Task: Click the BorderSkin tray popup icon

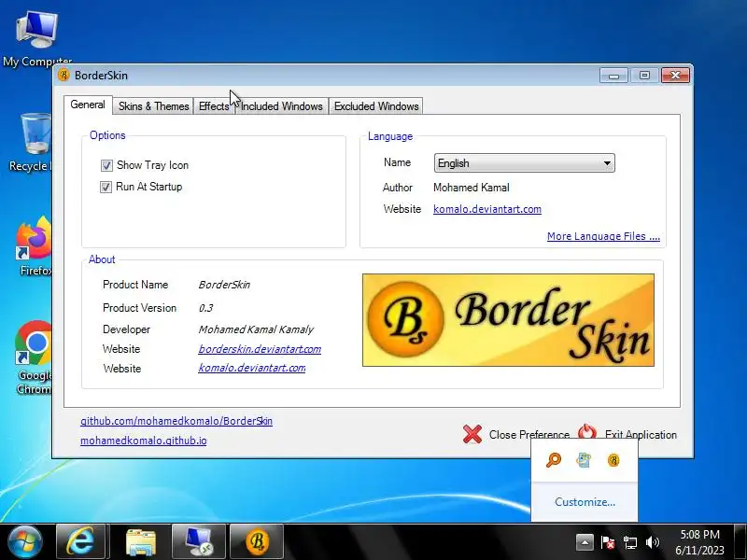Action: [x=613, y=460]
